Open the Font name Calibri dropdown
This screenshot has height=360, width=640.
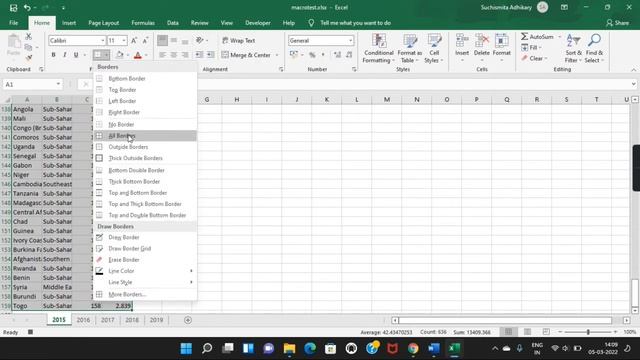[x=102, y=40]
